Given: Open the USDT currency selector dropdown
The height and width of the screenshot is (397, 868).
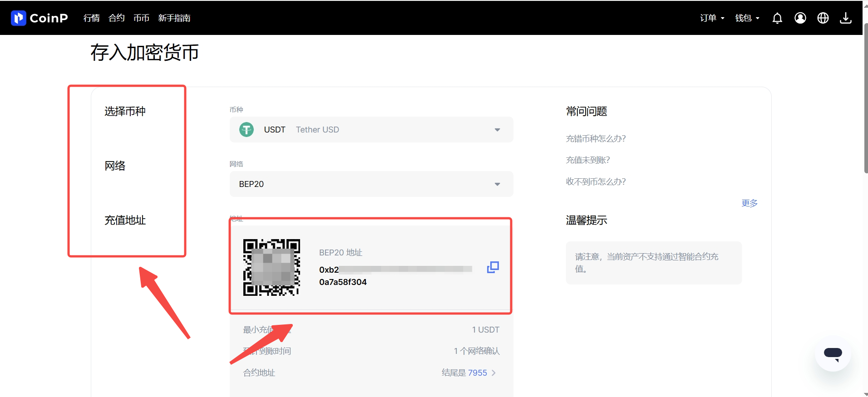Looking at the screenshot, I should click(371, 130).
